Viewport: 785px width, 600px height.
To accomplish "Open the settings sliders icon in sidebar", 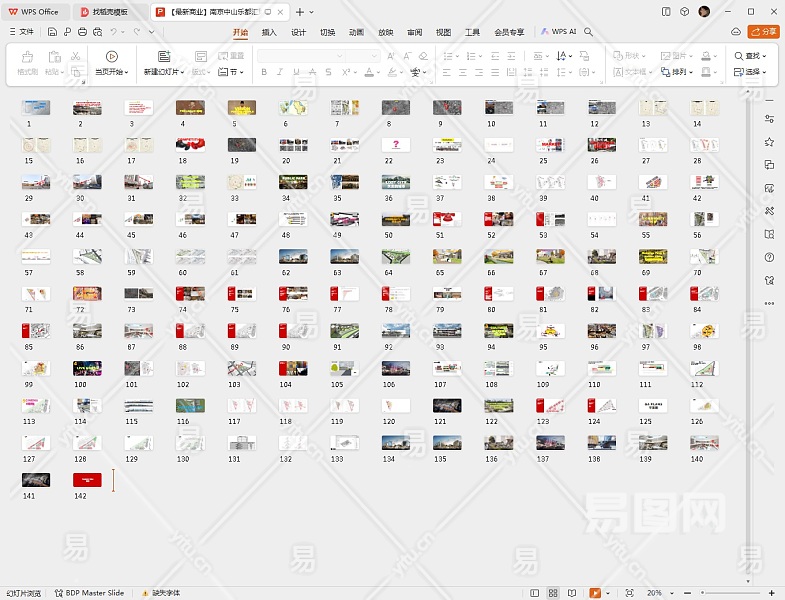I will click(769, 119).
